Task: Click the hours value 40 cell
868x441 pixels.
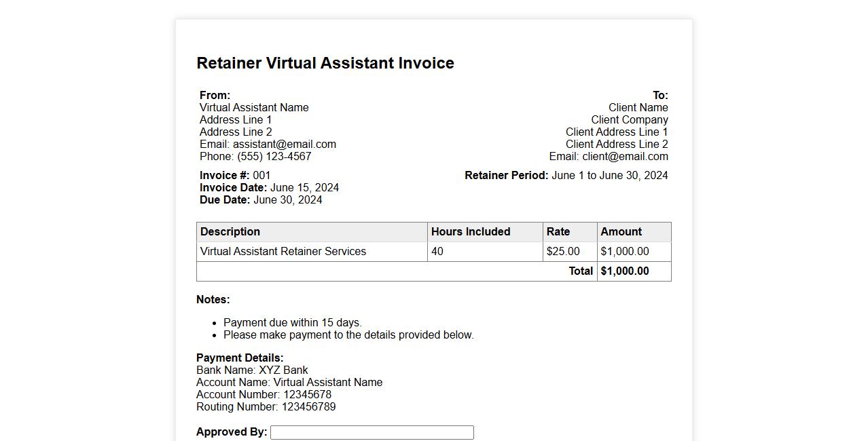Action: [x=437, y=252]
